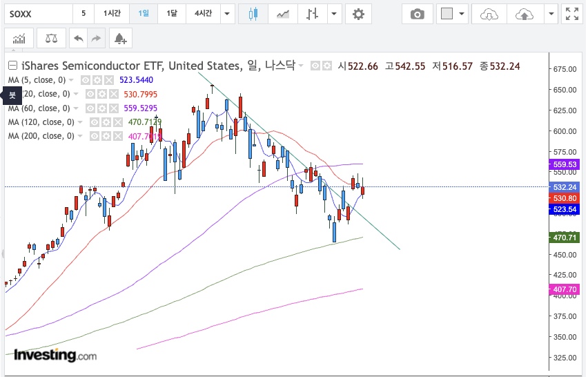The width and height of the screenshot is (588, 377).
Task: Add an alert with bell icon
Action: pos(120,38)
